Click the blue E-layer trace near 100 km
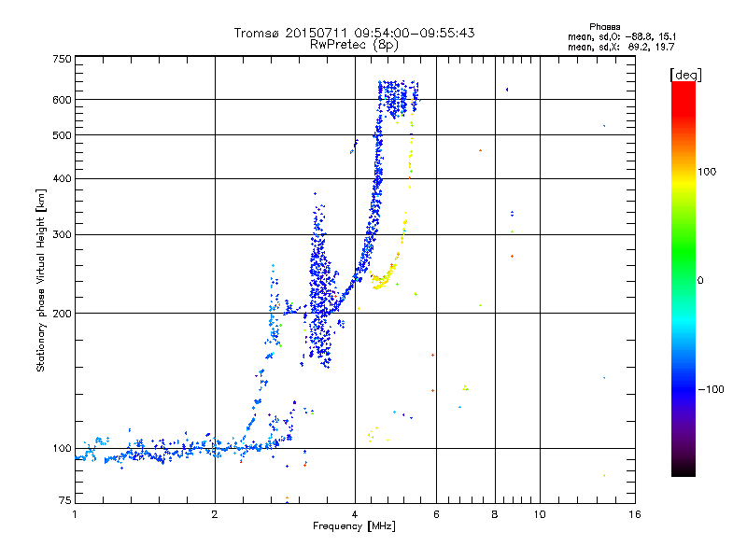747x560 pixels. point(183,449)
